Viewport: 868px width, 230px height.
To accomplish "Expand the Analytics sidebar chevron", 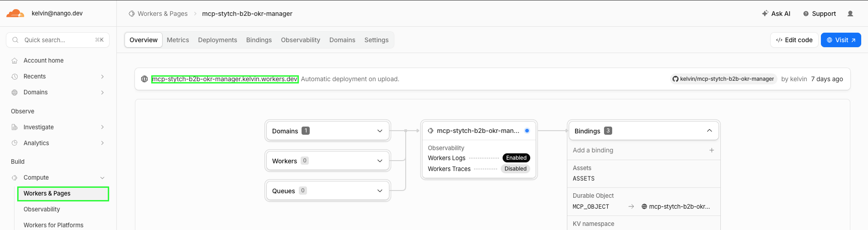I will (102, 143).
